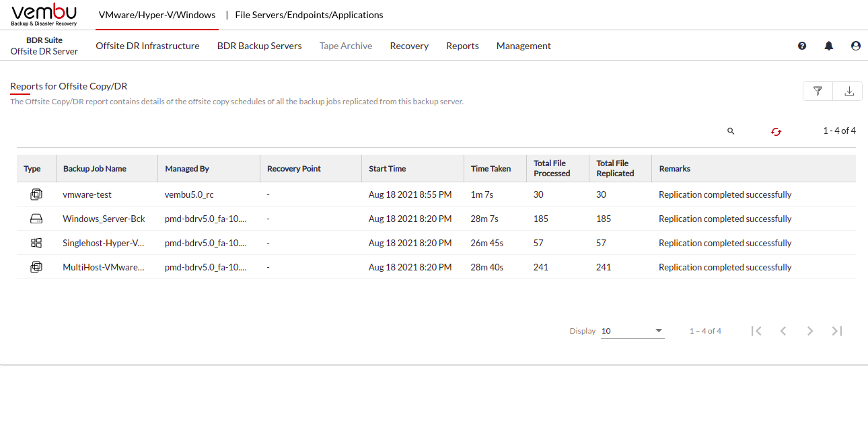This screenshot has height=446, width=868.
Task: Go to previous page of results
Action: pos(783,331)
